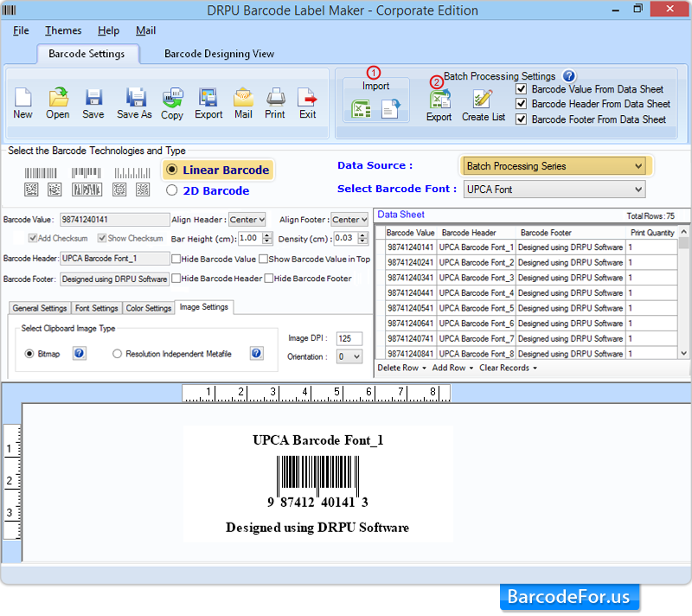The image size is (692, 616).
Task: Open Batch Processing Settings help icon
Action: click(x=569, y=76)
